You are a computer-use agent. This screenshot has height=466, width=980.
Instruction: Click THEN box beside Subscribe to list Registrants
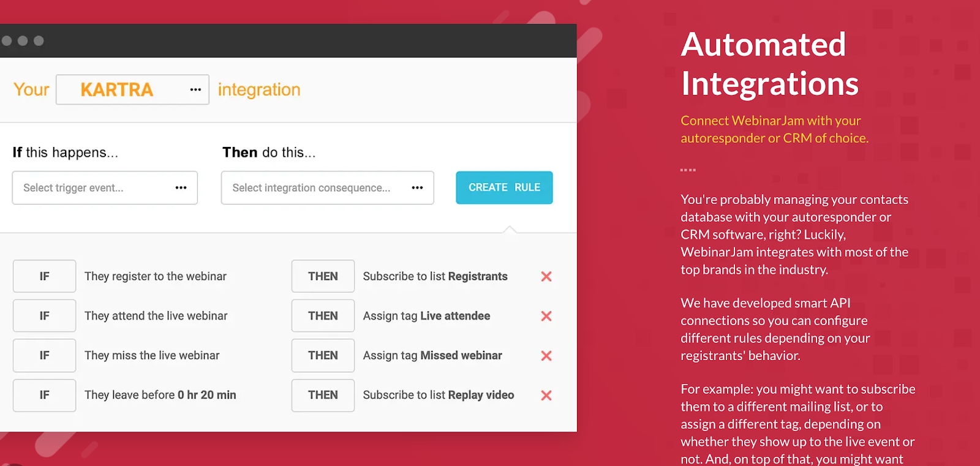pyautogui.click(x=323, y=276)
